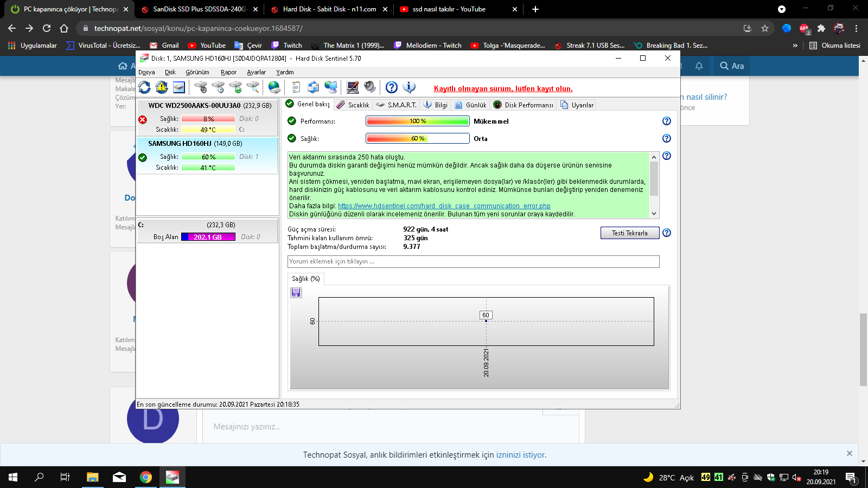Open the hdsentinel.com communication error link
Screen dimensions: 868x488
[444, 206]
